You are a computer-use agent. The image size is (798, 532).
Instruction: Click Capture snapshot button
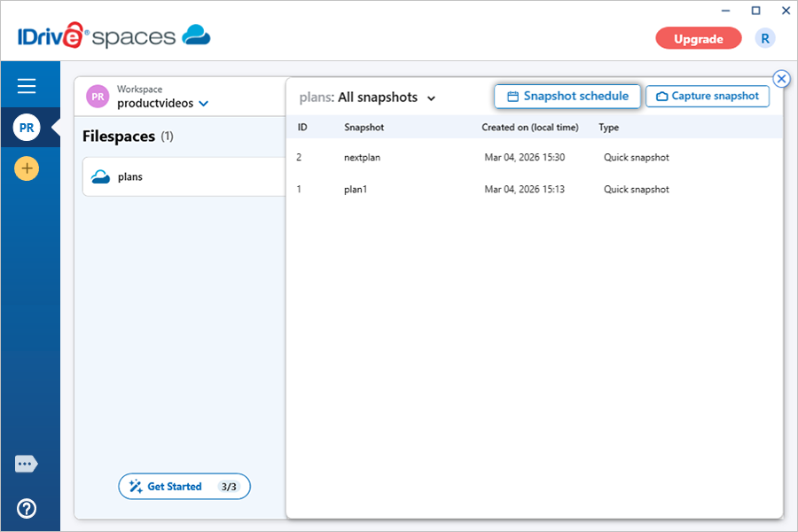708,97
